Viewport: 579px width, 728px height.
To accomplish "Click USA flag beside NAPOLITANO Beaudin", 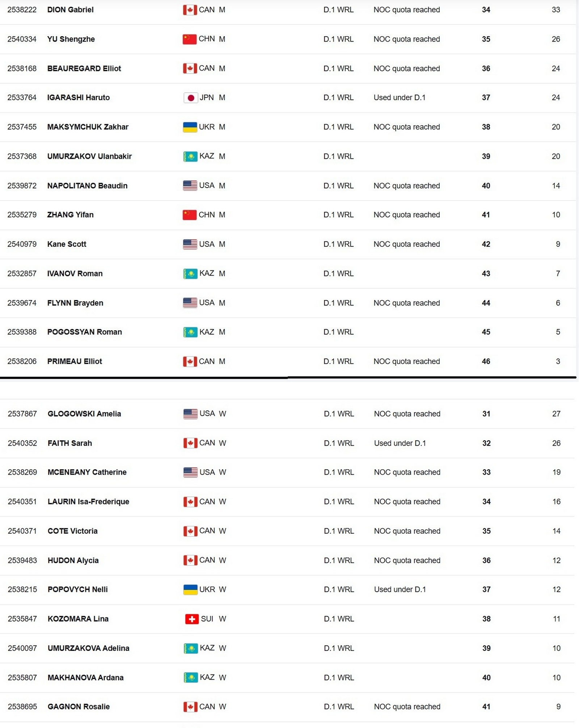I will click(190, 186).
